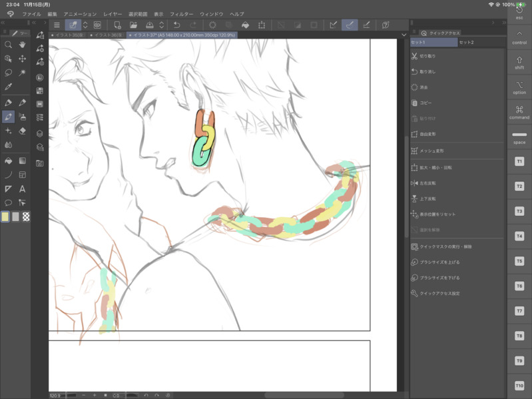
Task: Collapse right palette dock double-chevron
Action: coord(505,23)
